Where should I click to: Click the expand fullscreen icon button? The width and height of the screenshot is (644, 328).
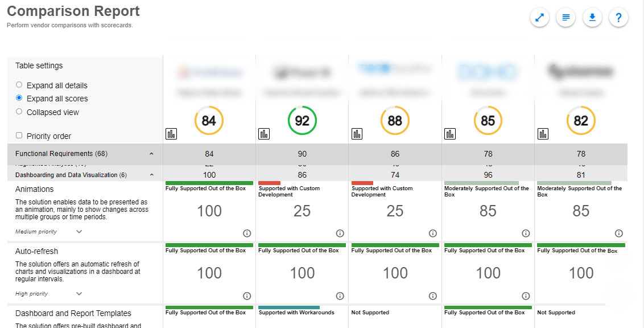coord(539,18)
